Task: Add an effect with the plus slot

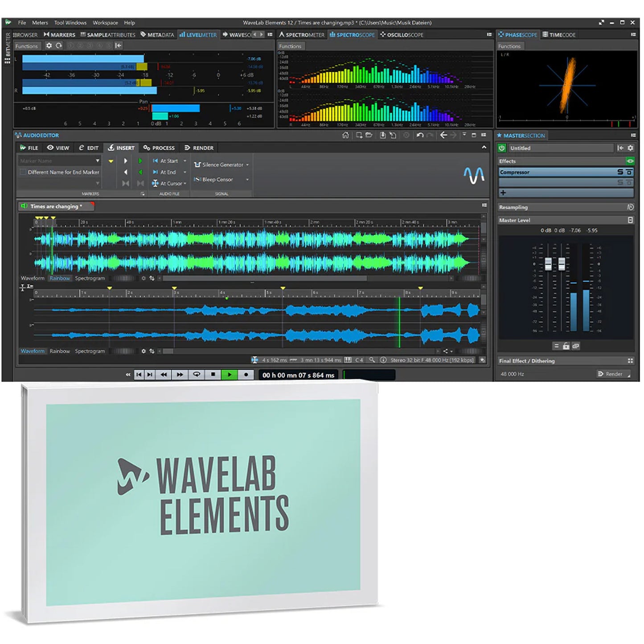Action: pos(503,193)
